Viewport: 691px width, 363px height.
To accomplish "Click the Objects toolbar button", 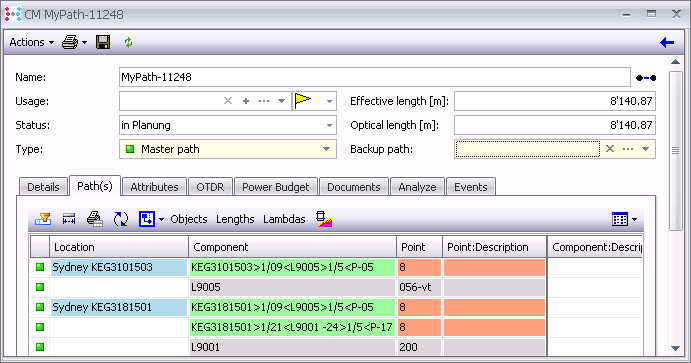I will pos(189,219).
